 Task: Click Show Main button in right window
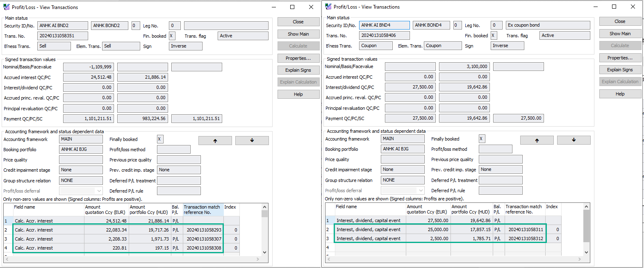click(620, 34)
